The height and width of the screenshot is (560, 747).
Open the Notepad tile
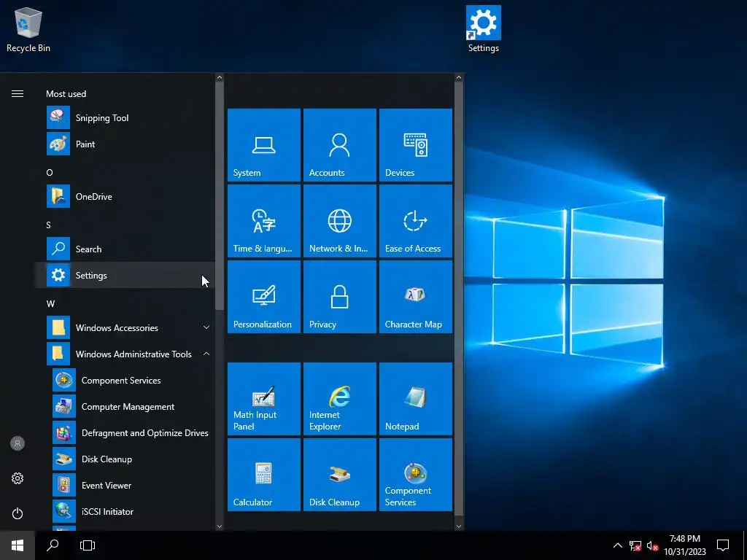[x=415, y=399]
